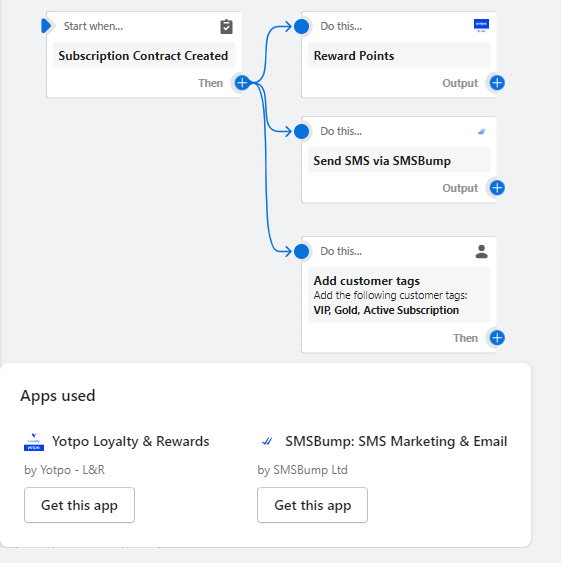Click the input connector dot of Add customer tags
This screenshot has height=563, width=561.
(301, 251)
